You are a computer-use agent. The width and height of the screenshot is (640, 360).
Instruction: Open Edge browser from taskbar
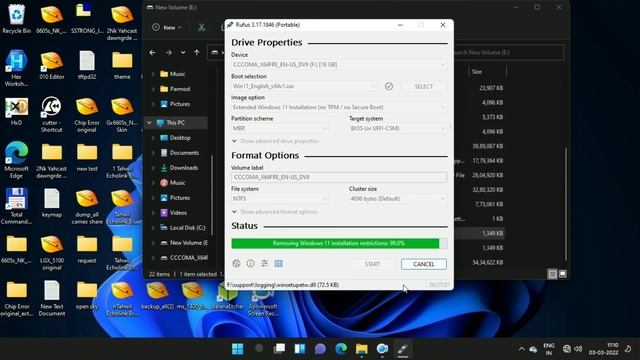[341, 349]
